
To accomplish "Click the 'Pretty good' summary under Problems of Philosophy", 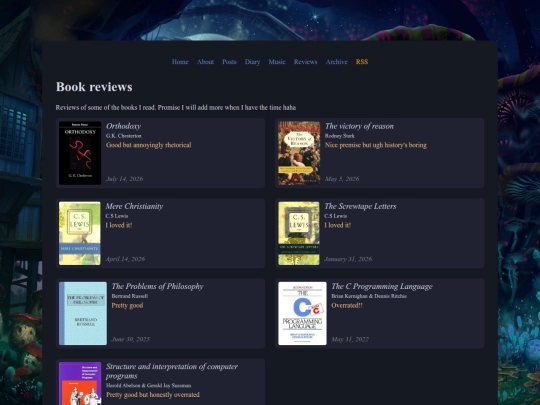I will [127, 305].
